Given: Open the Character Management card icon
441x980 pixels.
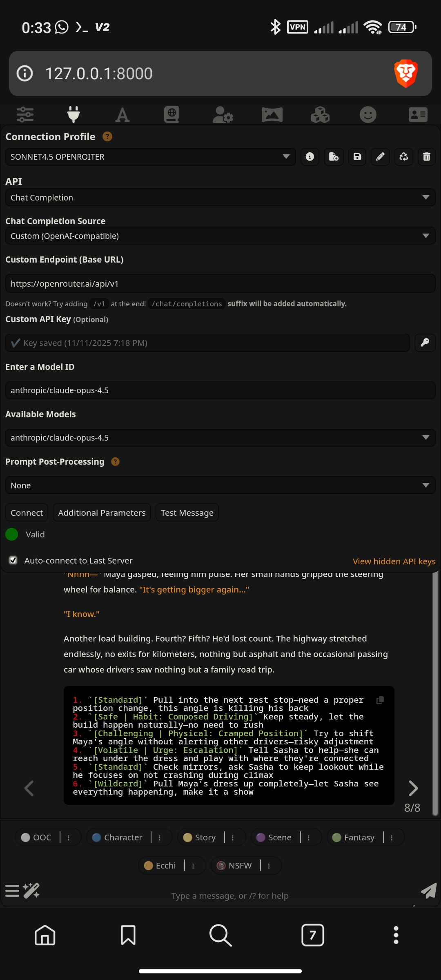Looking at the screenshot, I should 418,115.
